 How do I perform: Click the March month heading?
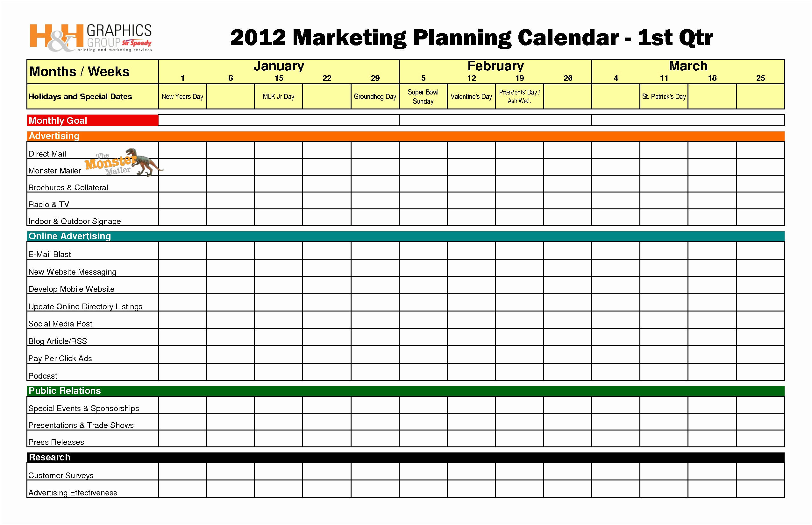click(688, 66)
